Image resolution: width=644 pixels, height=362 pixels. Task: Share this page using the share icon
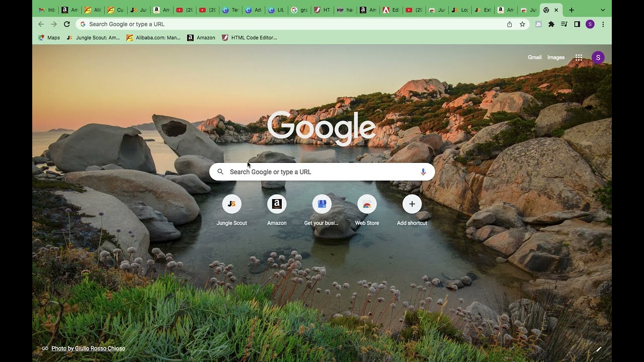point(509,24)
